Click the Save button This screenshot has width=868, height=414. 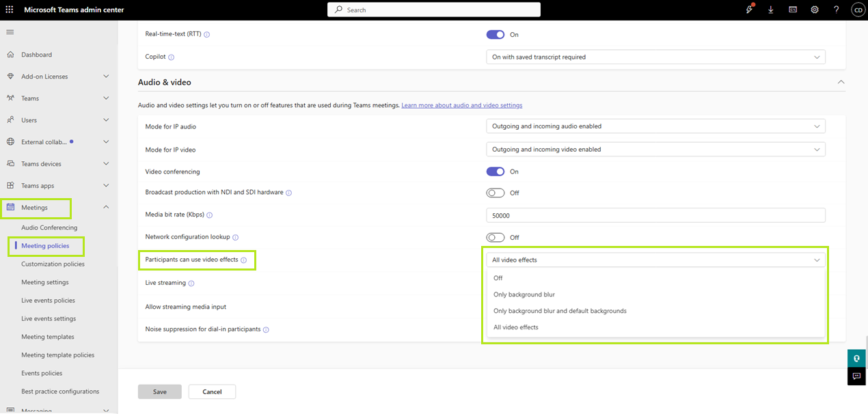point(160,391)
